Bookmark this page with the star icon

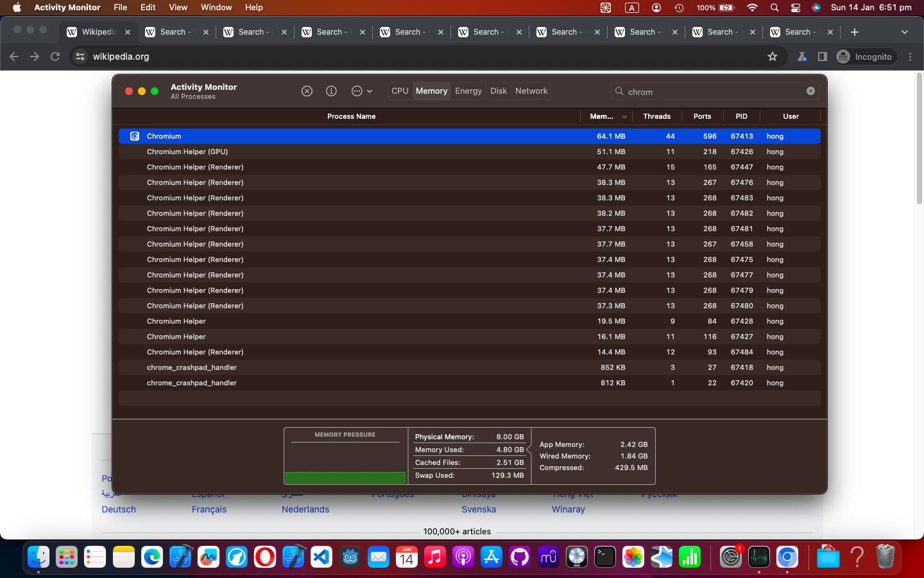pyautogui.click(x=773, y=57)
